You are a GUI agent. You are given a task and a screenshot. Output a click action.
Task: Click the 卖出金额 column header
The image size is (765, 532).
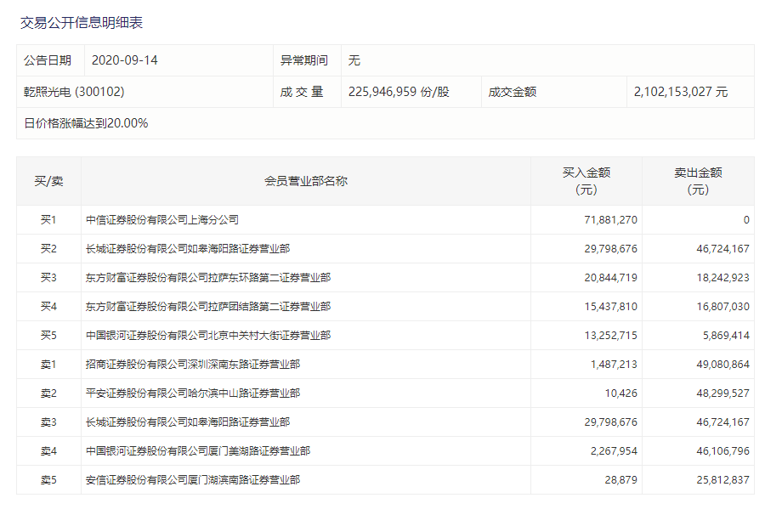(x=698, y=181)
